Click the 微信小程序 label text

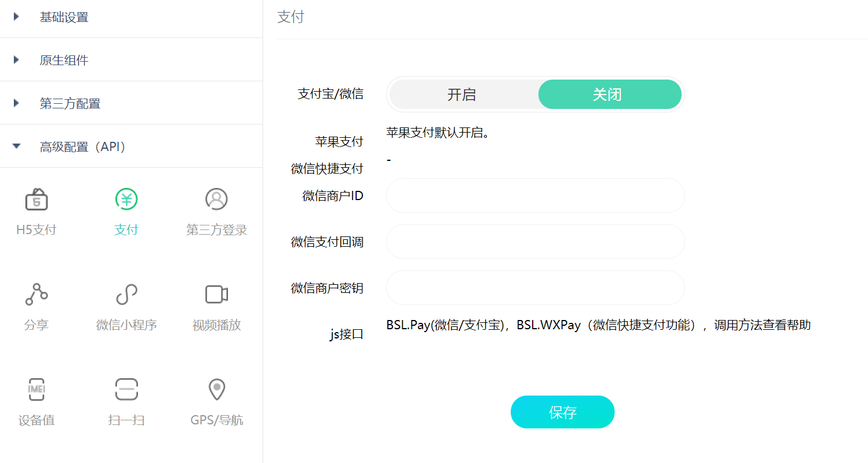(126, 325)
